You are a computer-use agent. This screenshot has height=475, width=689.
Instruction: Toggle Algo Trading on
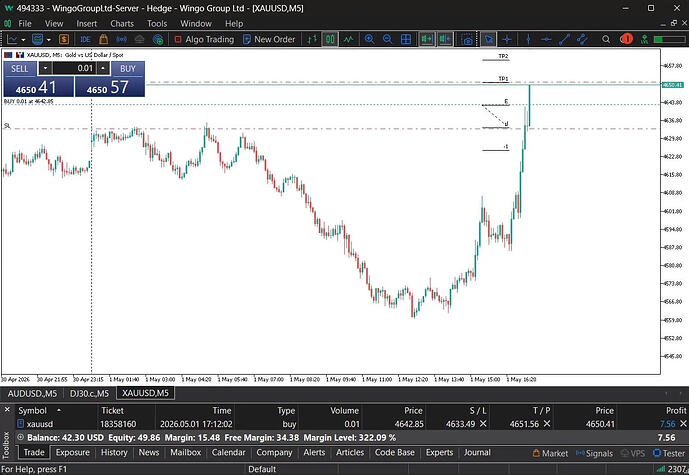204,40
